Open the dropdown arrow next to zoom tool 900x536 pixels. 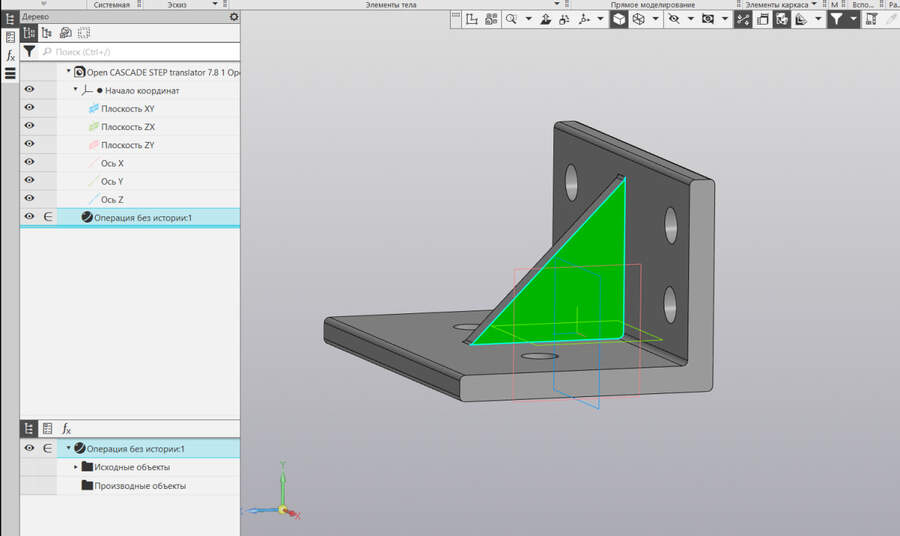529,20
